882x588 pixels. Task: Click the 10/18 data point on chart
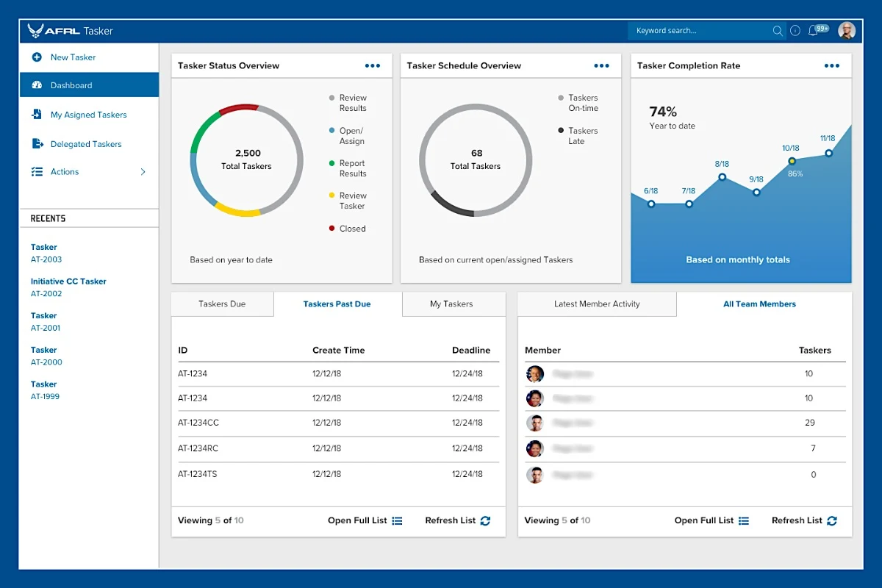[792, 160]
